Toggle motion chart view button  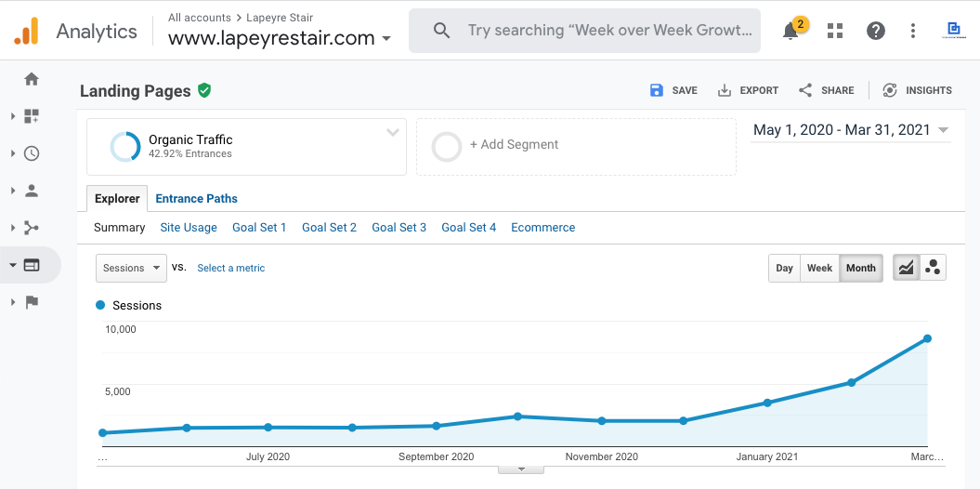click(933, 268)
